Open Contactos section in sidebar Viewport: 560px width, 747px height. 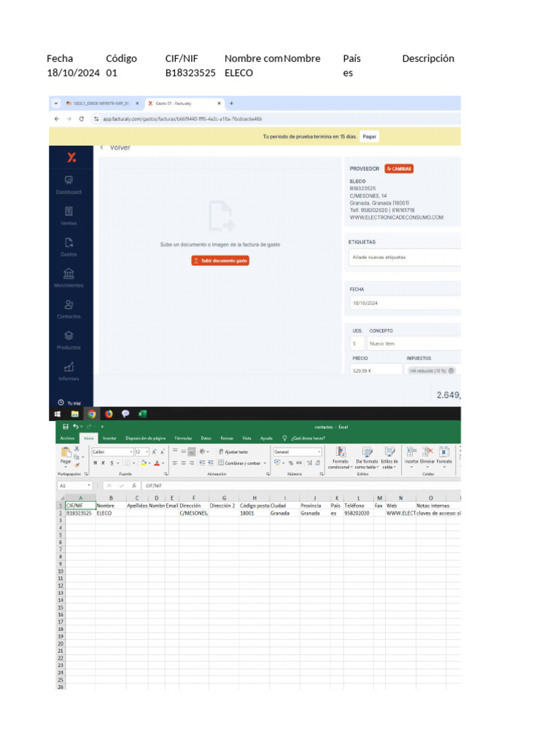tap(69, 309)
